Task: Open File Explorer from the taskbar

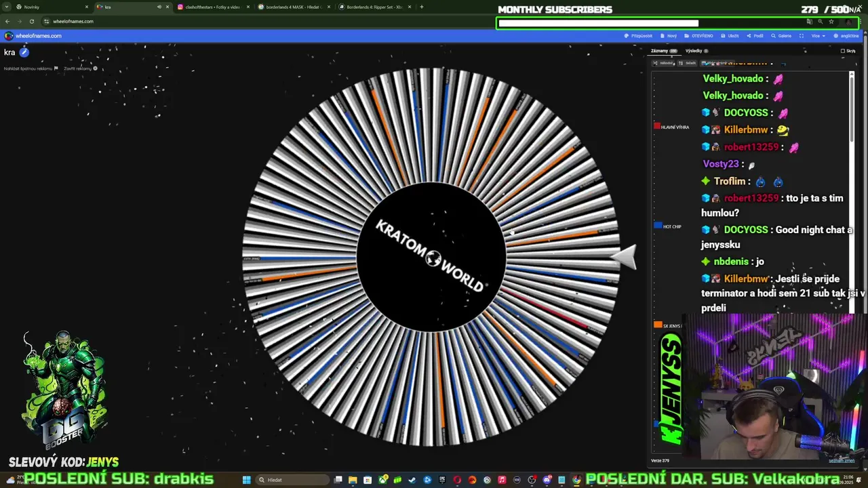Action: coord(353,480)
